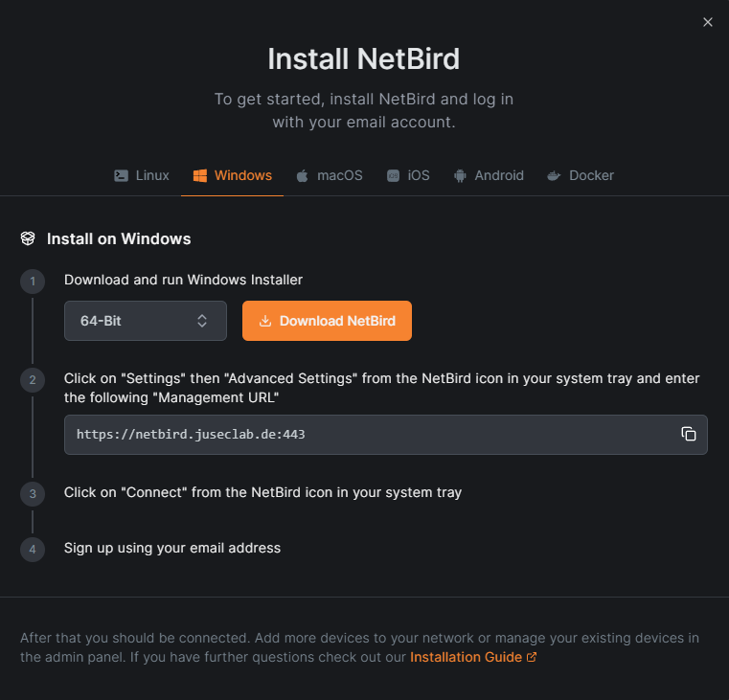729x700 pixels.
Task: Open the Docker tab
Action: tap(581, 175)
